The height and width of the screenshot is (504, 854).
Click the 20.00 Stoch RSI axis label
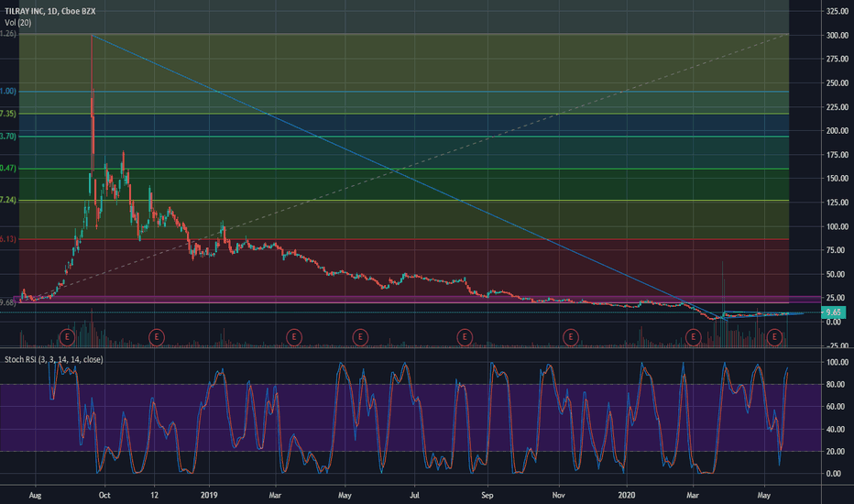point(836,451)
